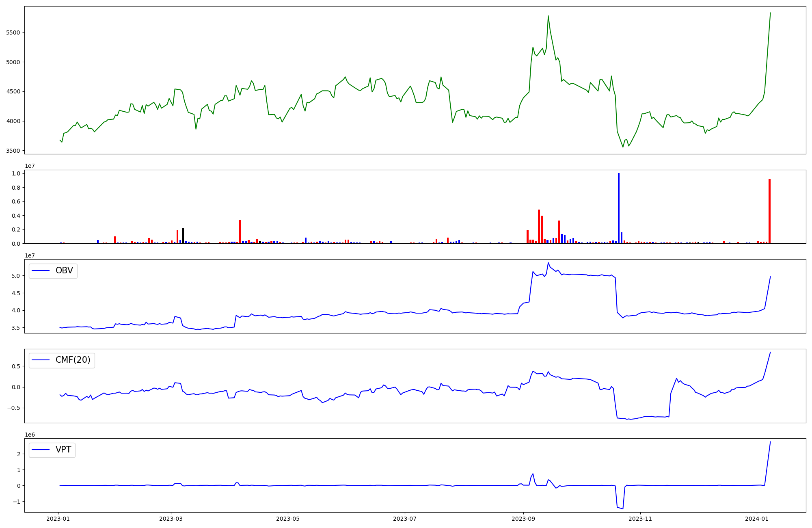The height and width of the screenshot is (528, 812).
Task: Click the black volume bar in March 2023
Action: 183,236
